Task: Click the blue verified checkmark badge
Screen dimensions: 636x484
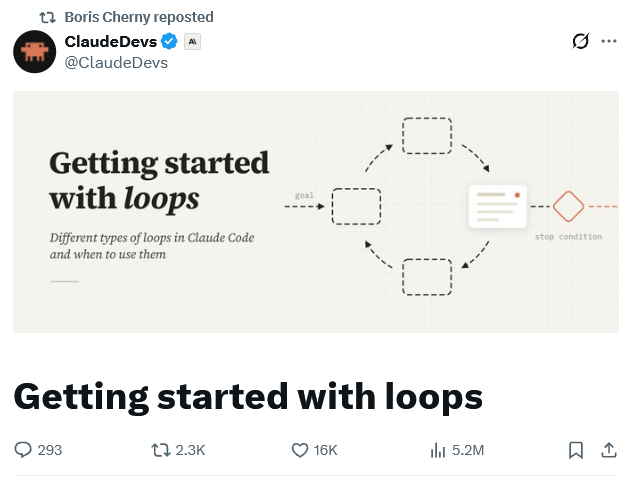Action: 169,41
